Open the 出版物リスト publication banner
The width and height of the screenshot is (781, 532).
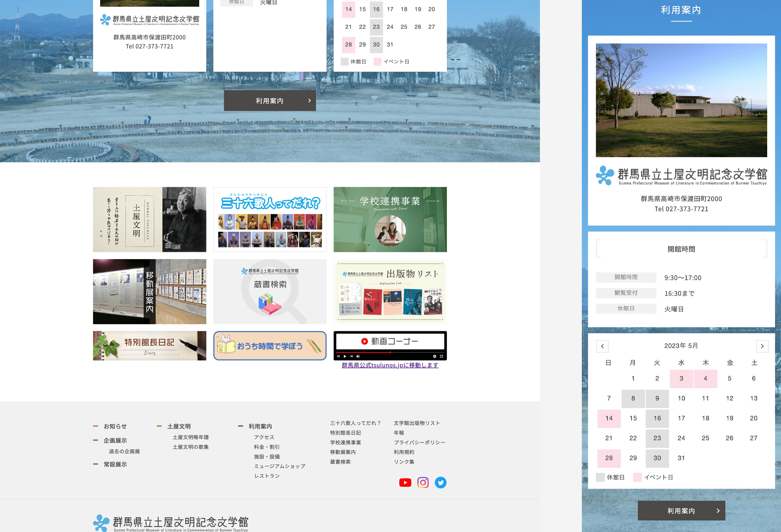pyautogui.click(x=390, y=292)
